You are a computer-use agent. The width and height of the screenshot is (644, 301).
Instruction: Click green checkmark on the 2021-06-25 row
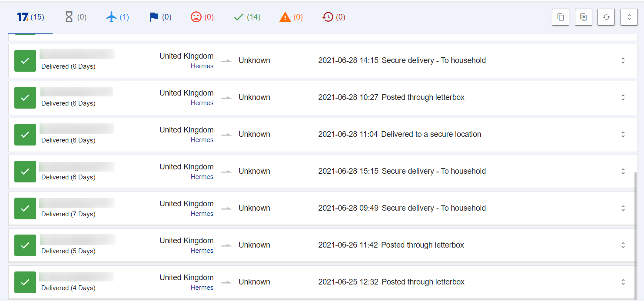(25, 282)
